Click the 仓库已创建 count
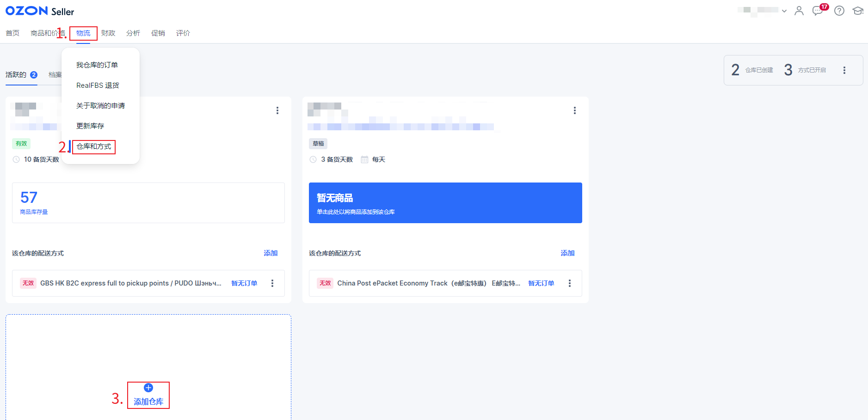 click(x=752, y=70)
